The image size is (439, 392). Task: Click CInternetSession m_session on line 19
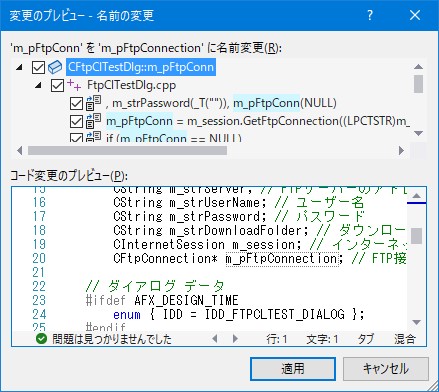coord(207,244)
